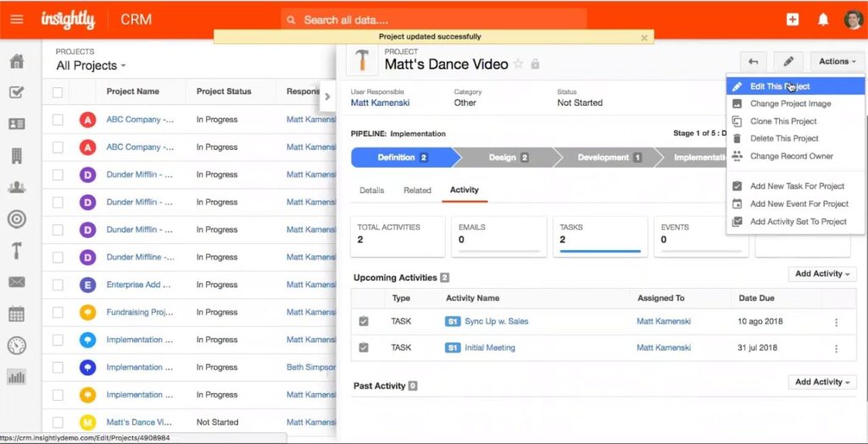Open Add Activity dropdown for Upcoming Activities
Image resolution: width=868 pixels, height=444 pixels.
(822, 274)
